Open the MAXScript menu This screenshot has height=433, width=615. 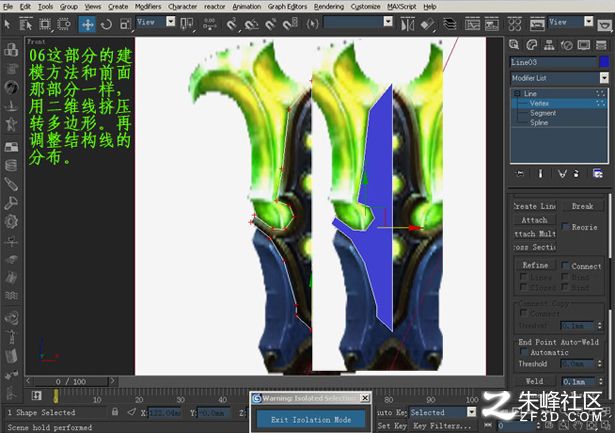[402, 7]
